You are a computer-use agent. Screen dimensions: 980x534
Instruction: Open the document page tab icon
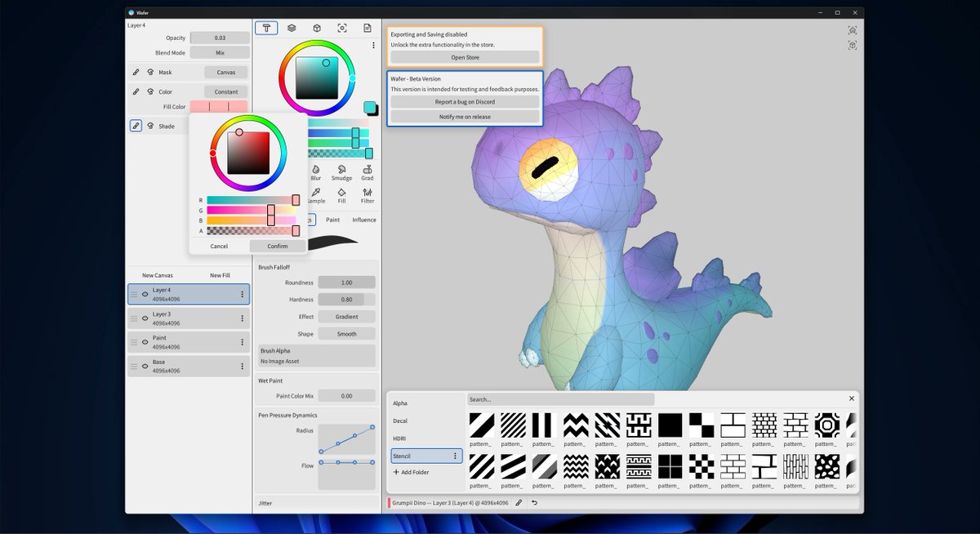tap(367, 28)
